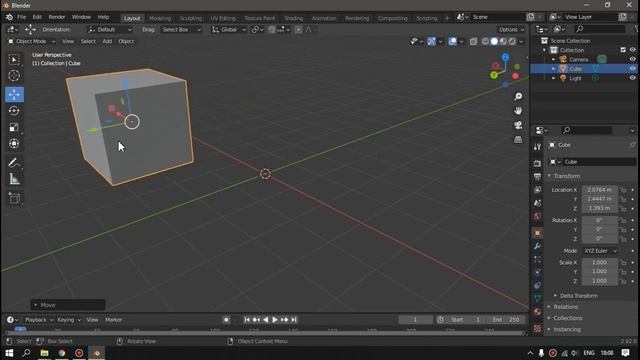
Task: Switch to the Sculpting workspace tab
Action: click(x=191, y=18)
